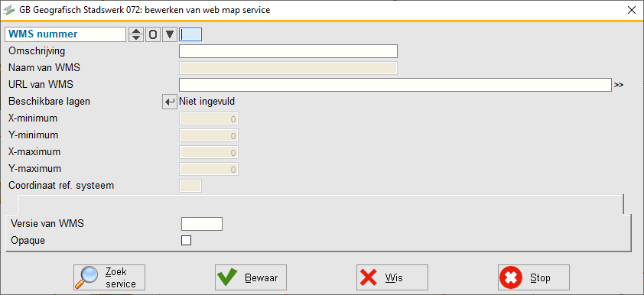
Task: Toggle the Opaque checkbox
Action: [187, 241]
